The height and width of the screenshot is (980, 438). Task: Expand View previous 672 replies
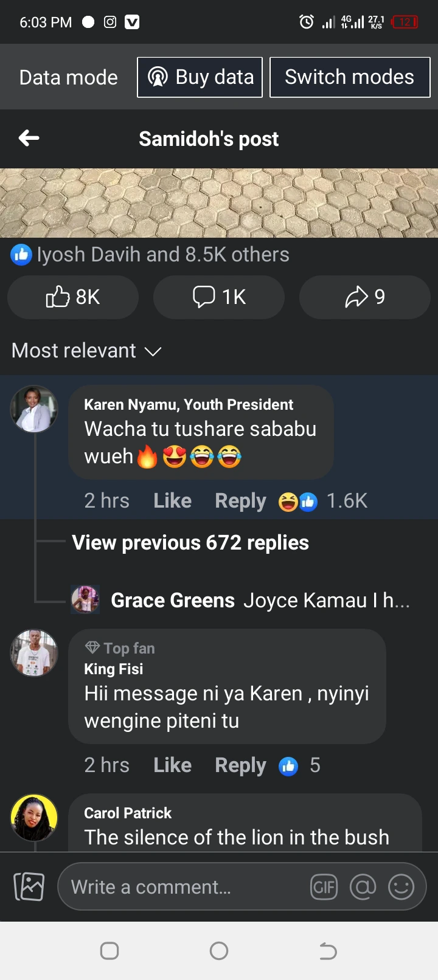click(x=190, y=543)
